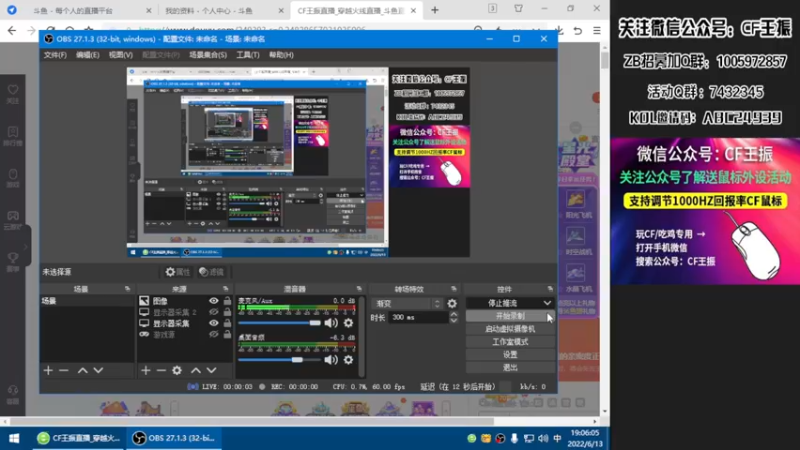Click the browser undo/restore arrow icon

(578, 31)
